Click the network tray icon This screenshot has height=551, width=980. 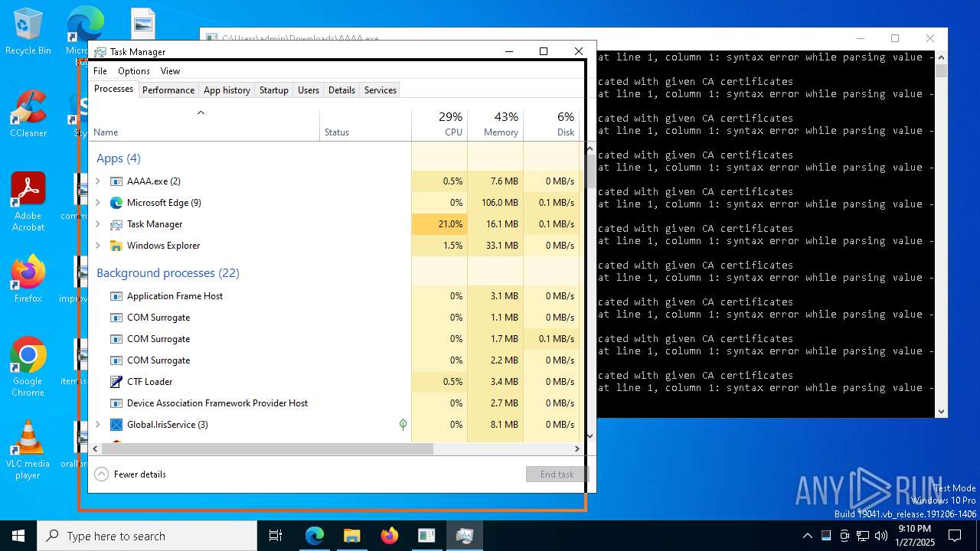863,536
